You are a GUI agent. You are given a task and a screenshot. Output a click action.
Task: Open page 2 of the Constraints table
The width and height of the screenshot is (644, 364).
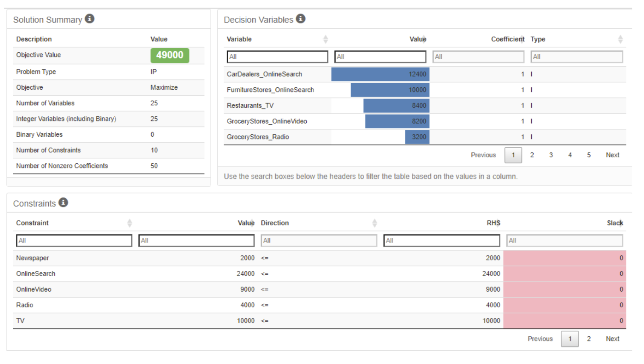point(588,339)
